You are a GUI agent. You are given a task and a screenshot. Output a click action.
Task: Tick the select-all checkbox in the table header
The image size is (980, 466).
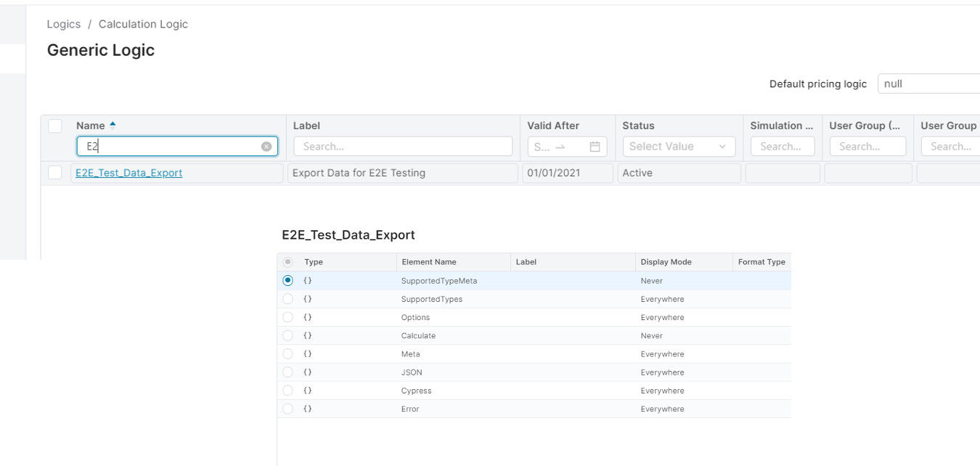coord(55,126)
